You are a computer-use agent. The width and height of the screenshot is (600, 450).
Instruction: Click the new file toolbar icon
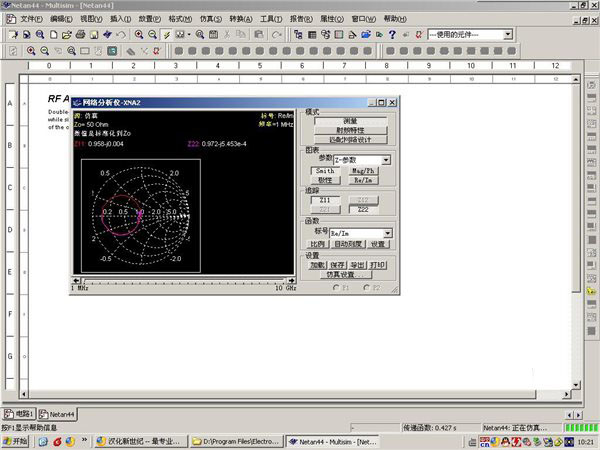(52, 34)
